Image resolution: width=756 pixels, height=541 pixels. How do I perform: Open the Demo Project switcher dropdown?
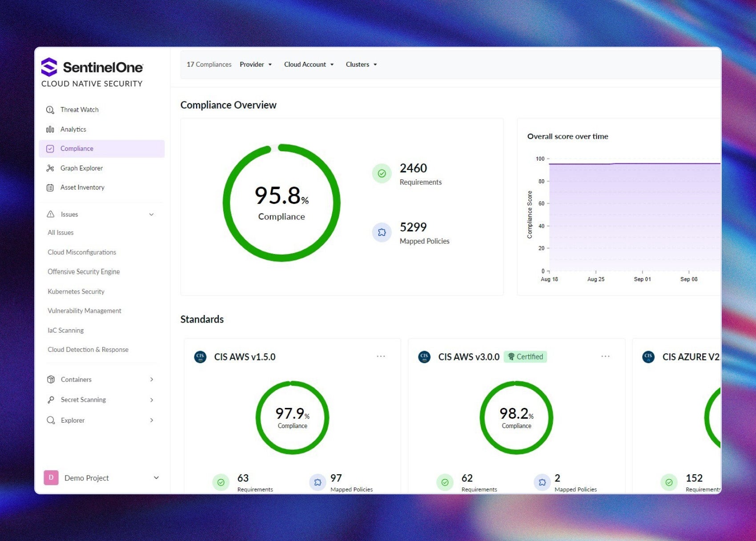(x=156, y=478)
